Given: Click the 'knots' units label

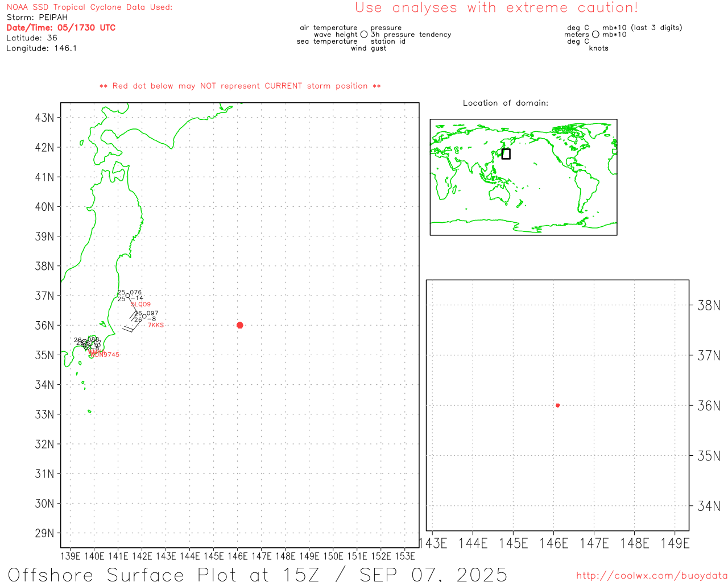Looking at the screenshot, I should (x=599, y=48).
